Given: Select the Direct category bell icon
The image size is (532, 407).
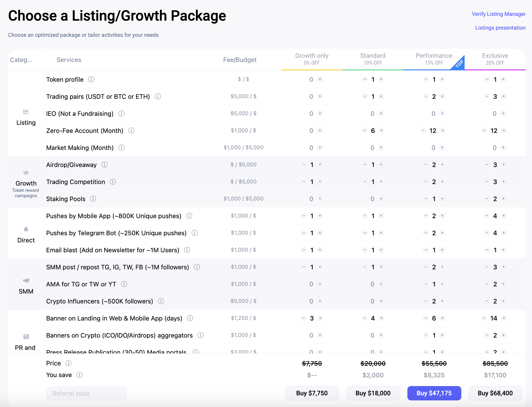Looking at the screenshot, I should tap(26, 229).
